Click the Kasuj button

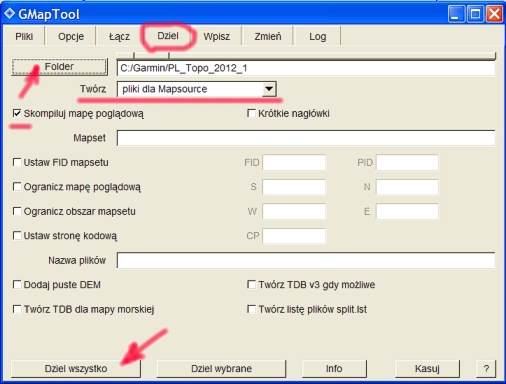[427, 369]
